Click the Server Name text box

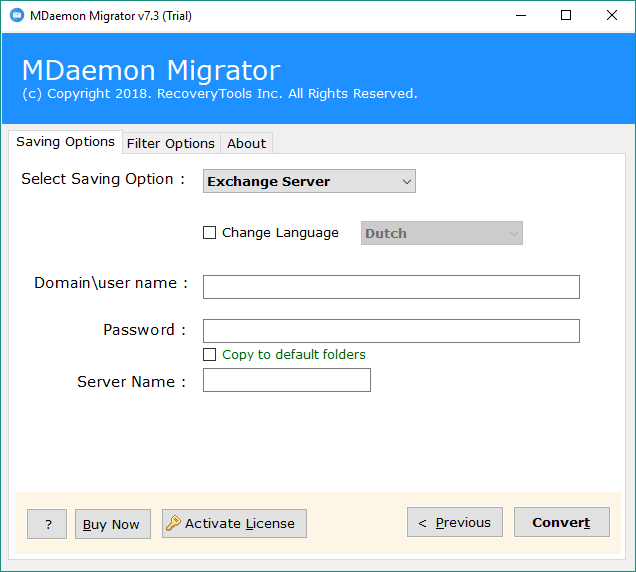click(287, 380)
